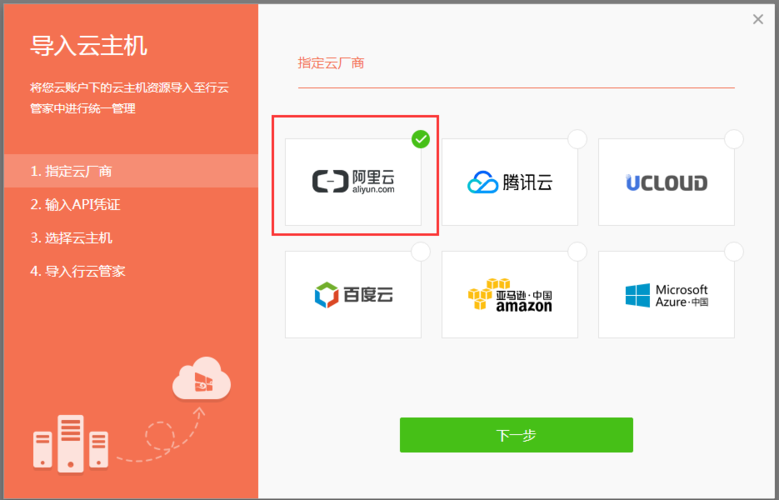Close the 导入云主机 dialog
Image resolution: width=779 pixels, height=500 pixels.
pyautogui.click(x=758, y=19)
